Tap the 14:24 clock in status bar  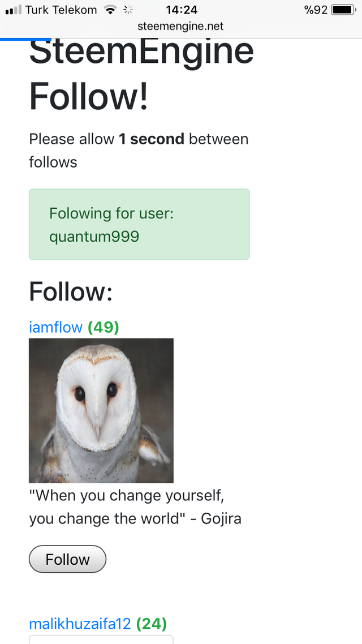pos(181,10)
